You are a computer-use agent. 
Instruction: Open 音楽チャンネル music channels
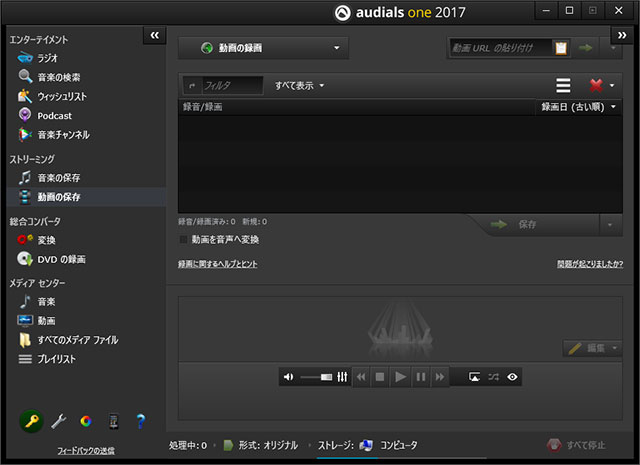tap(54, 135)
